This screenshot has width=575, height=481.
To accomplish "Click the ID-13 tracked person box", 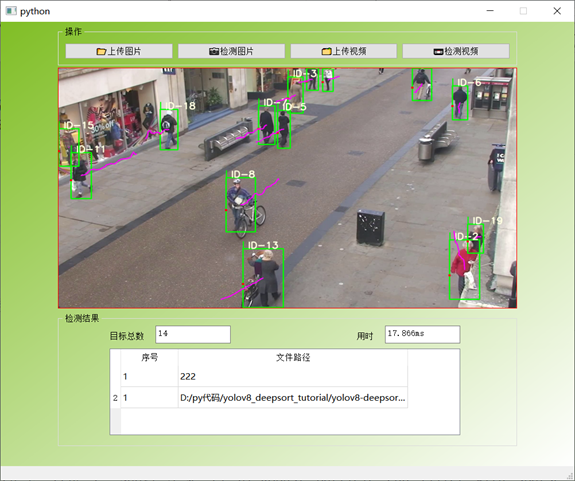I will 263,278.
